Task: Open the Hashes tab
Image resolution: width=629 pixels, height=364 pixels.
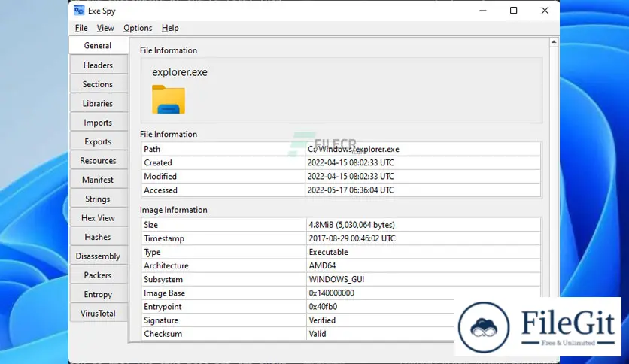Action: (99, 237)
